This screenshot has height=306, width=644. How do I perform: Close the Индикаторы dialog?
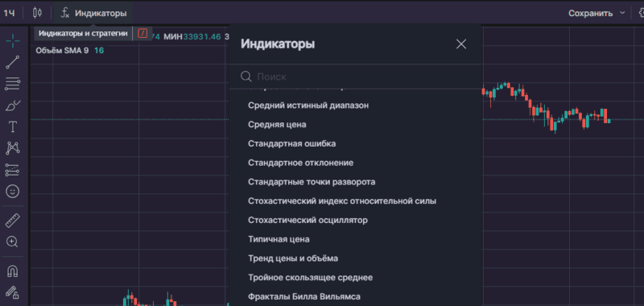click(461, 44)
